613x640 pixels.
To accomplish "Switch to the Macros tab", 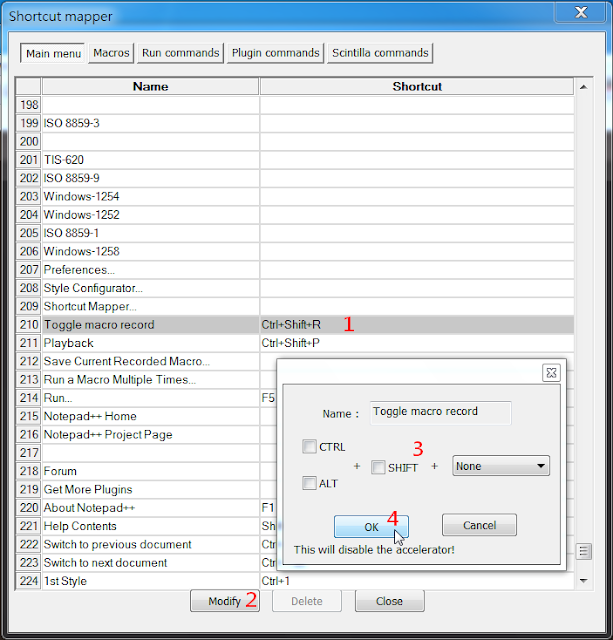I will [x=111, y=53].
